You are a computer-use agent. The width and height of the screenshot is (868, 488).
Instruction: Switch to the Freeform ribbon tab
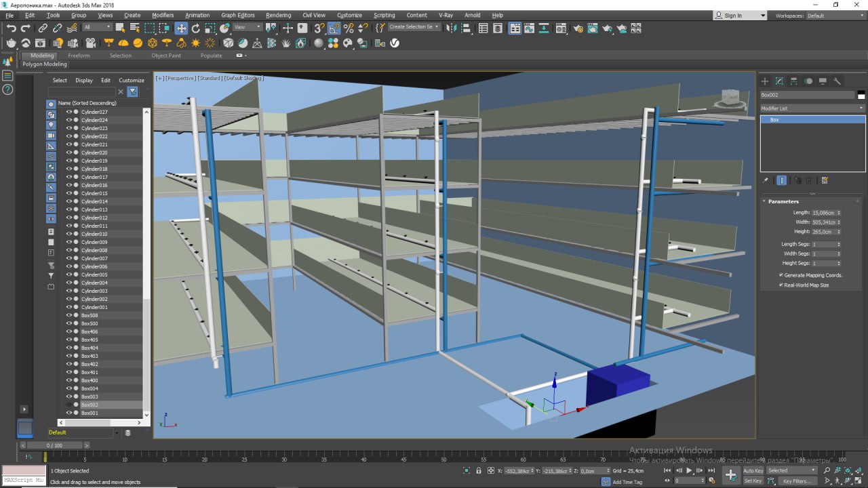[79, 56]
